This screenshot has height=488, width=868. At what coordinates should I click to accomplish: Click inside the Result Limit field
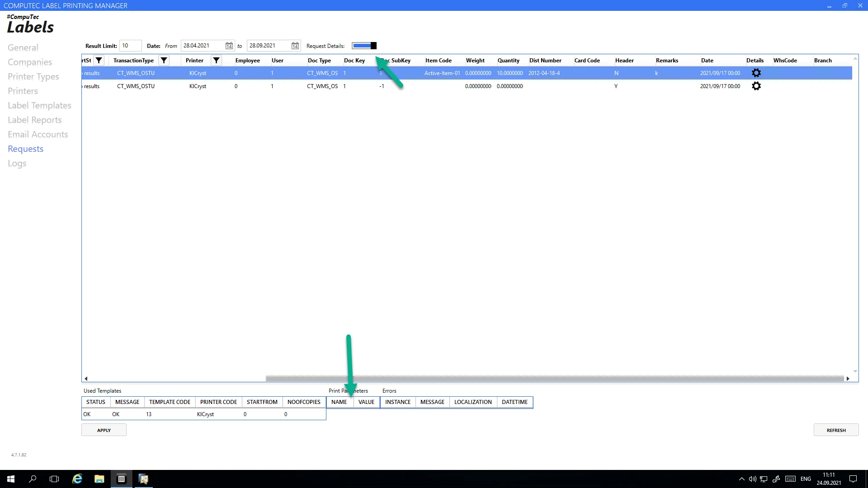[x=130, y=46]
